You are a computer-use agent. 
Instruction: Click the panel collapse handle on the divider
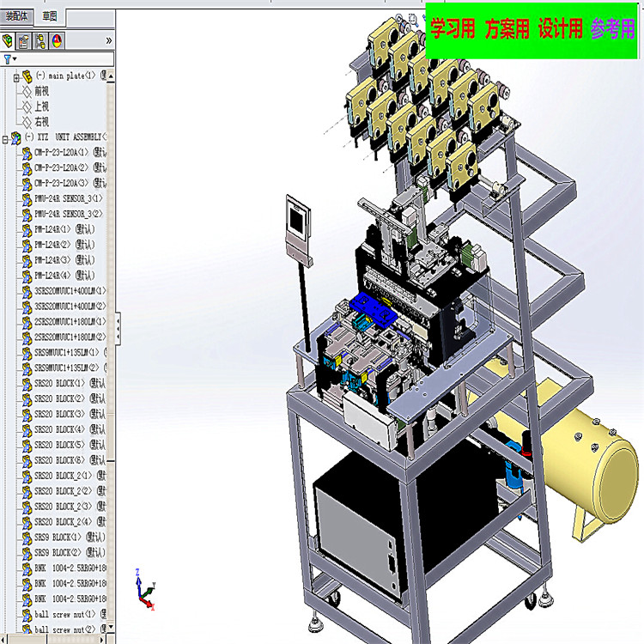[118, 328]
